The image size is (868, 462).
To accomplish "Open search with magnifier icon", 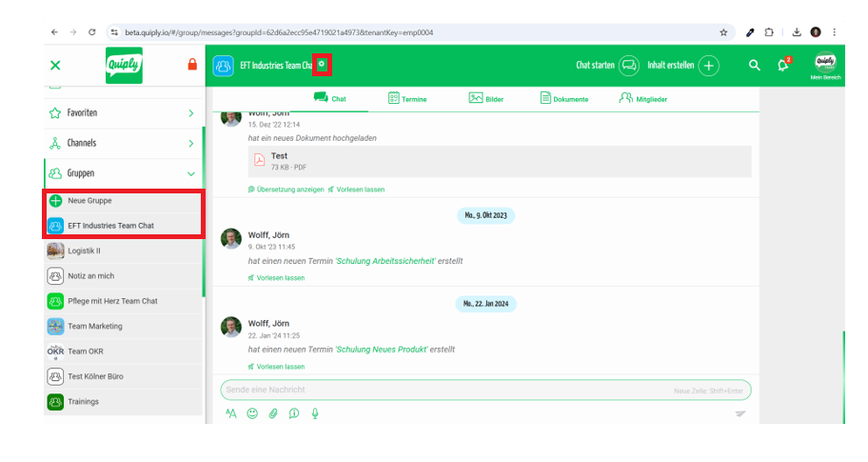I will (x=755, y=66).
